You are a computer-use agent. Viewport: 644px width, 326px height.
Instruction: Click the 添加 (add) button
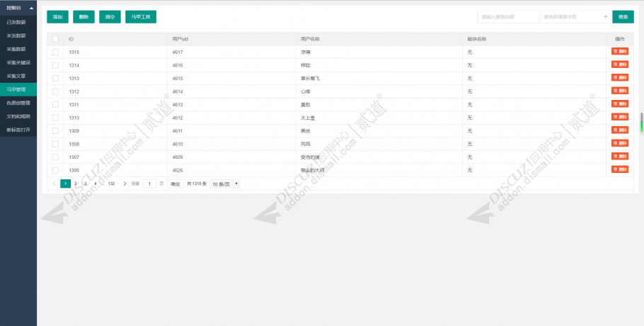[57, 17]
